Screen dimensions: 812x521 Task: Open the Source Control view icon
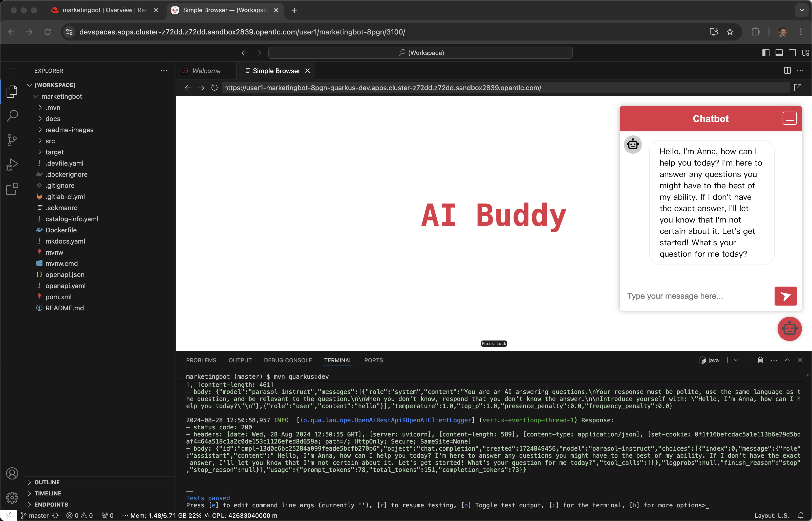pos(12,140)
